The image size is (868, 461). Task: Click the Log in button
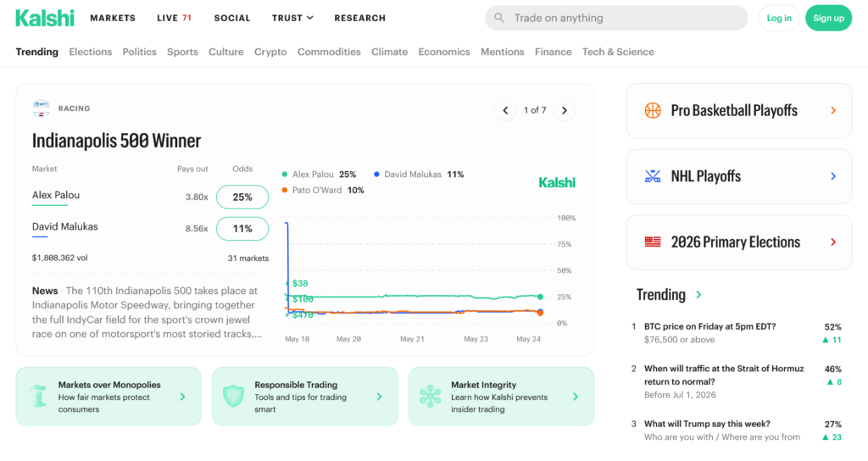(779, 19)
